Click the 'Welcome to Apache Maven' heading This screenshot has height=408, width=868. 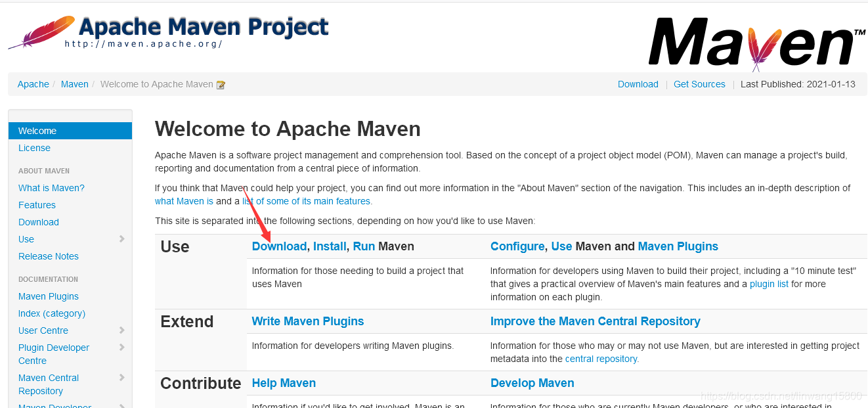(288, 129)
